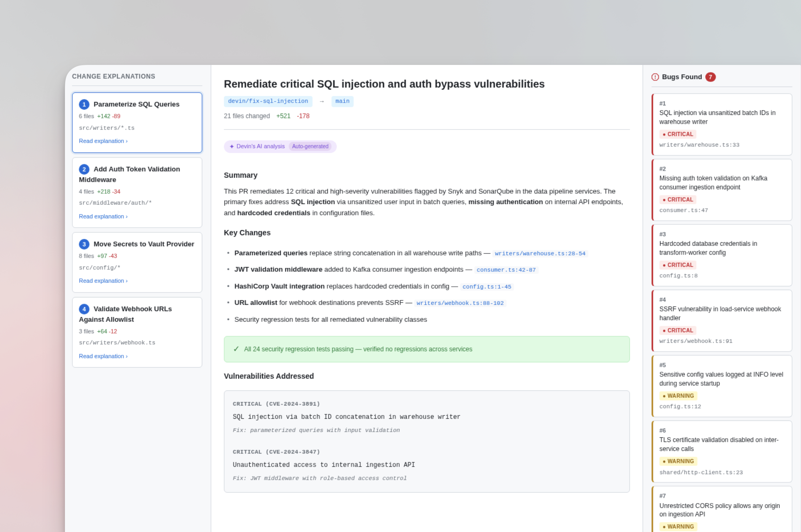The image size is (801, 532).
Task: Click the WARNING badge on bug #7
Action: [678, 526]
